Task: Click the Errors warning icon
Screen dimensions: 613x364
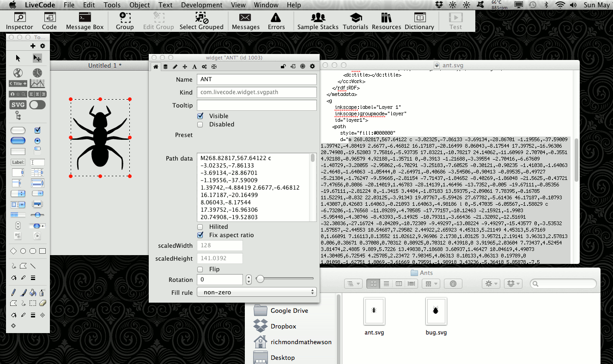Action: point(276,21)
